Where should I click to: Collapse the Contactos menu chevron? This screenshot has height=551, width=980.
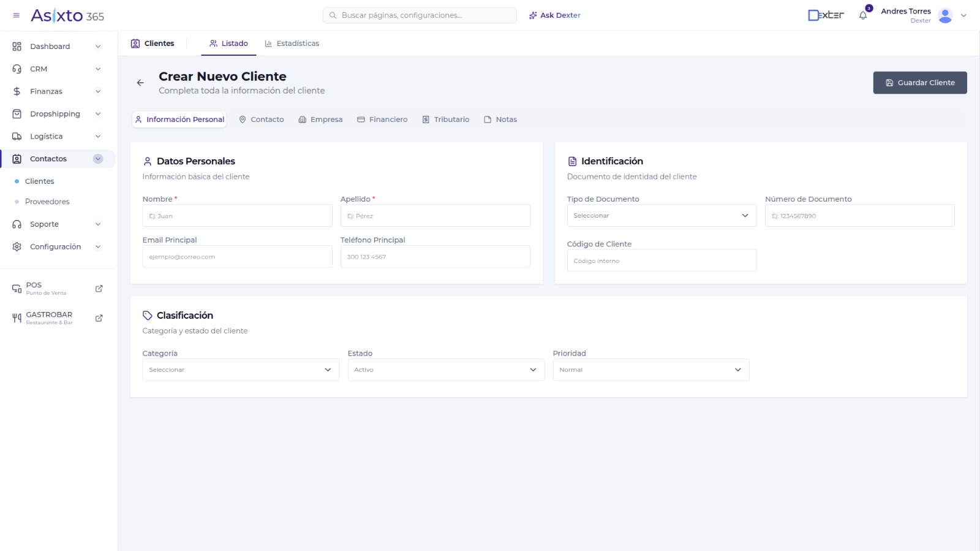click(98, 159)
